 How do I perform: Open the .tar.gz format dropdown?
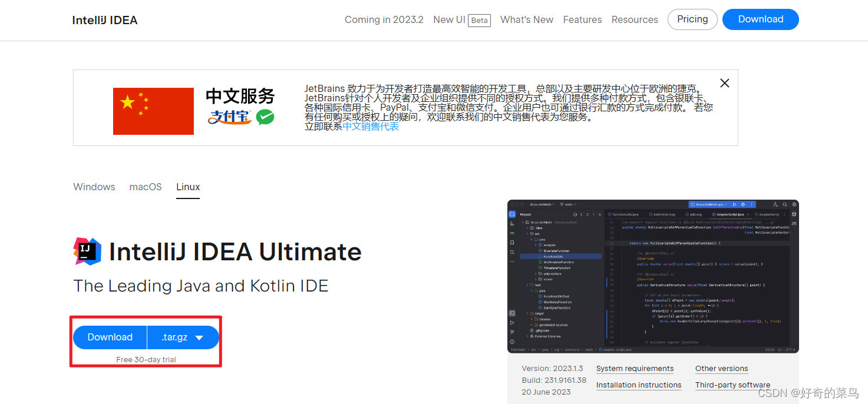(x=183, y=337)
